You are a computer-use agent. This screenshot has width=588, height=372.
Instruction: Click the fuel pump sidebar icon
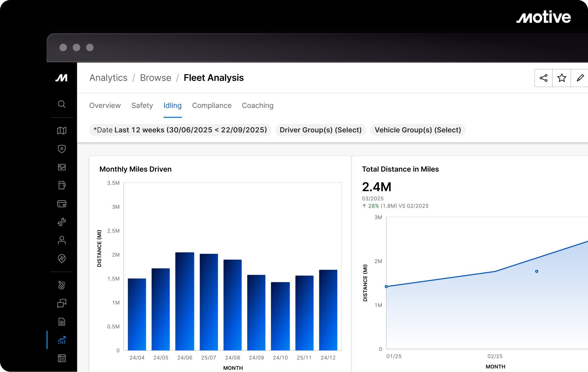(61, 185)
